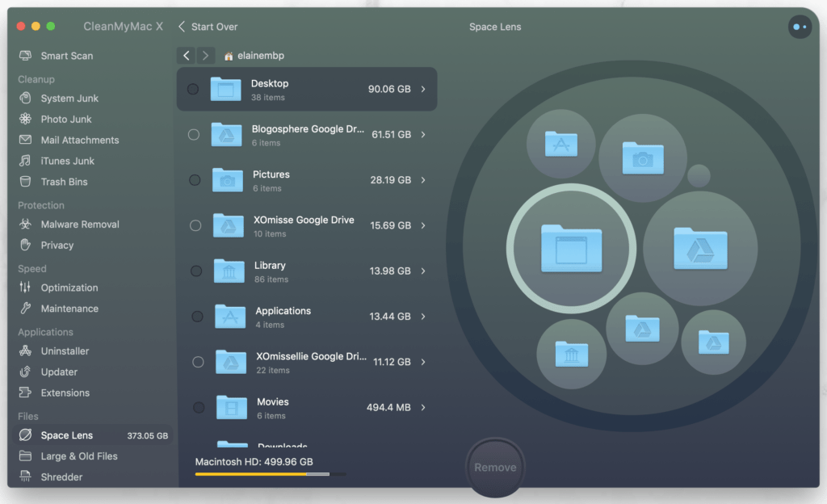Click the "373.05 GB" Space Lens size

[x=148, y=435]
